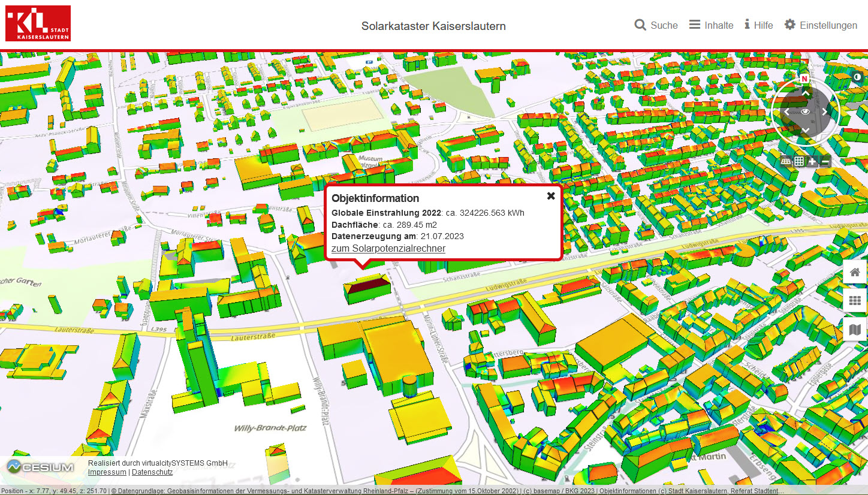
Task: Click the top-down grid view icon
Action: pos(799,162)
